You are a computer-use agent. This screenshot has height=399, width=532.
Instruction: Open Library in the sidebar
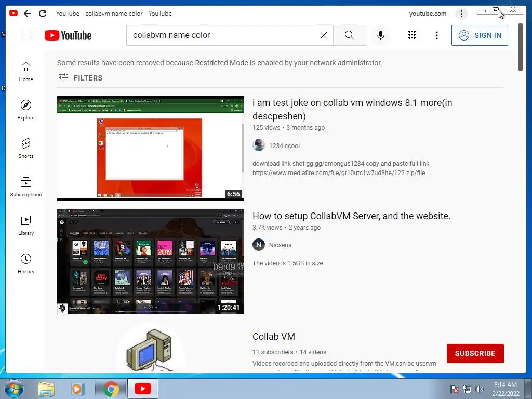[x=26, y=225]
